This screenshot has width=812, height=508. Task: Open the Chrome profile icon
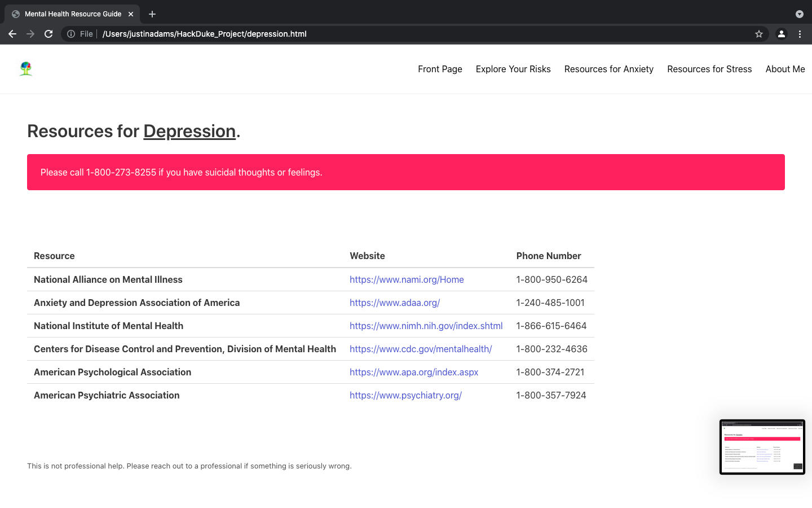coord(782,34)
